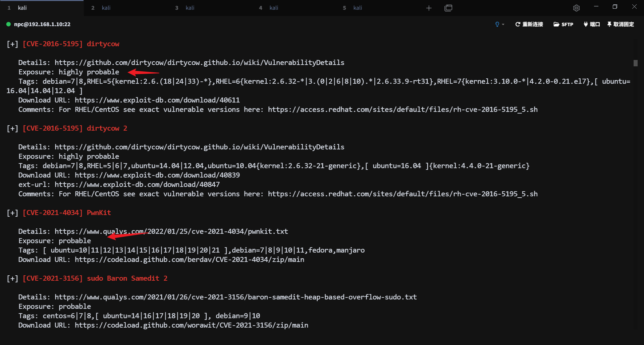Open the settings gear
644x345 pixels.
tap(576, 8)
